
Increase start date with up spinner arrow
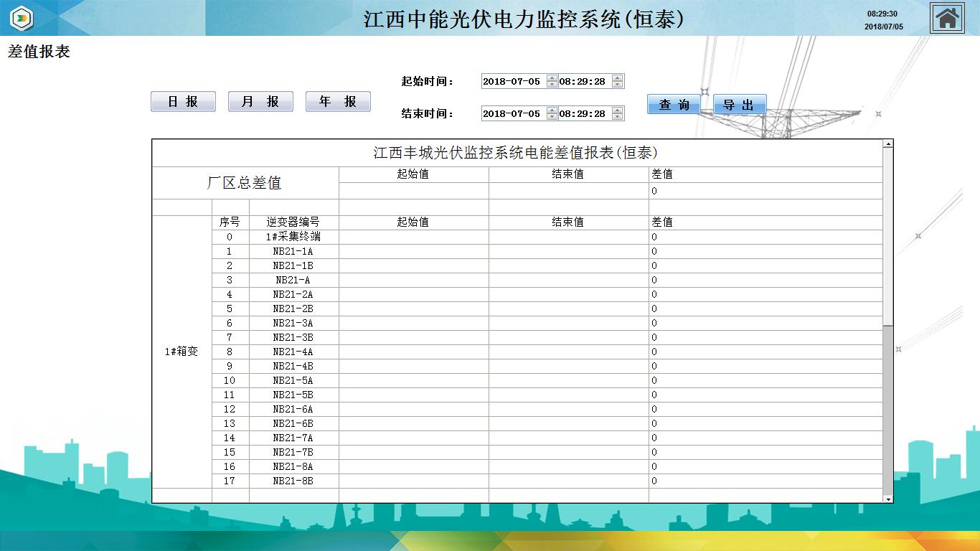(552, 78)
